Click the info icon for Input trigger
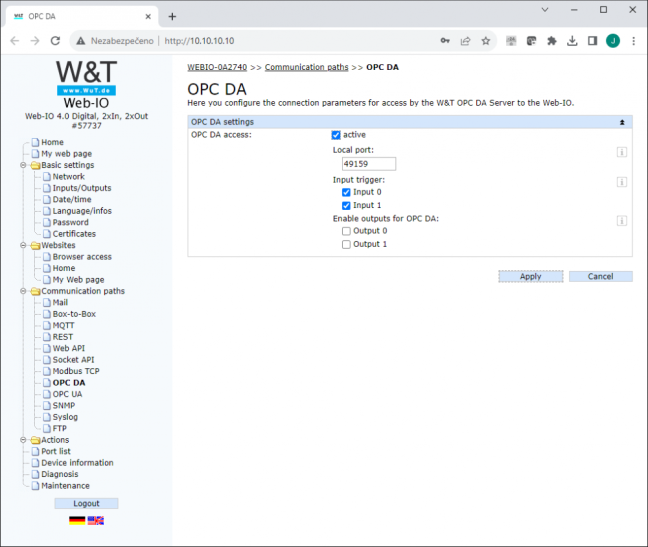Screen dimensions: 648x547 (x=622, y=182)
